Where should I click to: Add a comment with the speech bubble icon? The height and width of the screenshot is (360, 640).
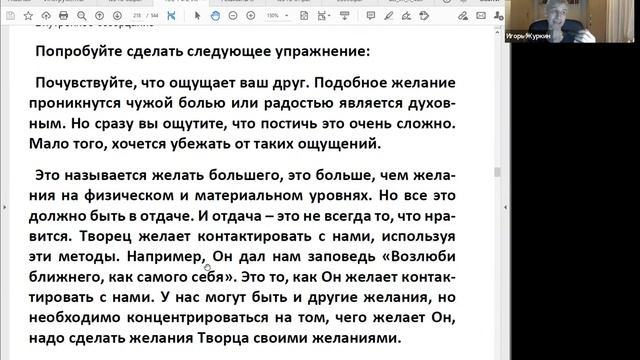tap(371, 16)
